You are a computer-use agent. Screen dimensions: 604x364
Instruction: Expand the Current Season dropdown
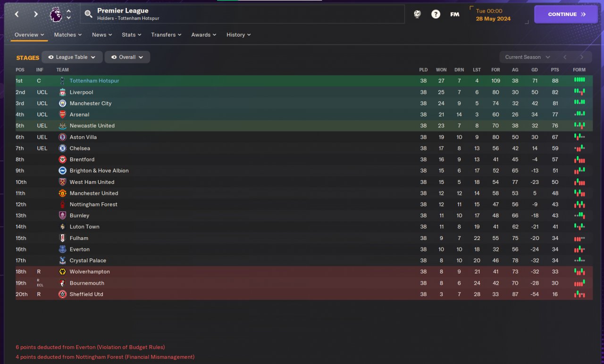pos(527,57)
